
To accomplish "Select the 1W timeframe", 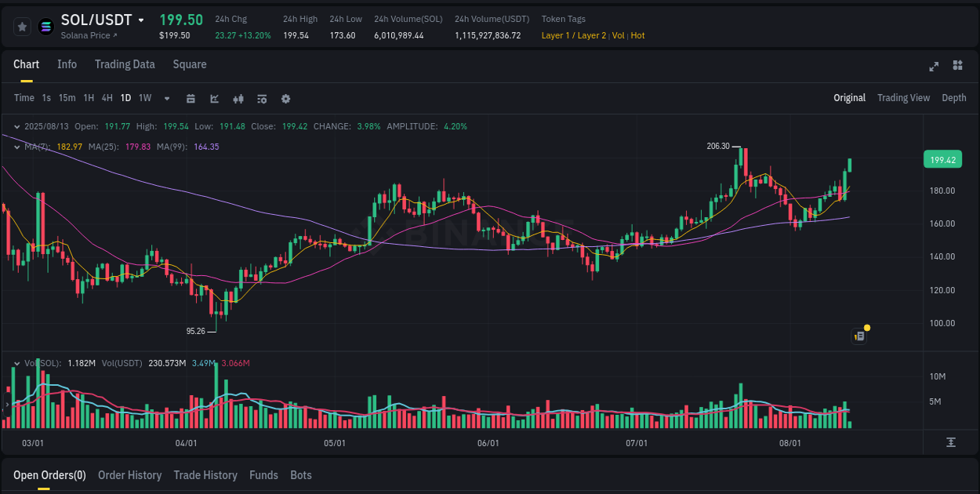I will [x=144, y=98].
